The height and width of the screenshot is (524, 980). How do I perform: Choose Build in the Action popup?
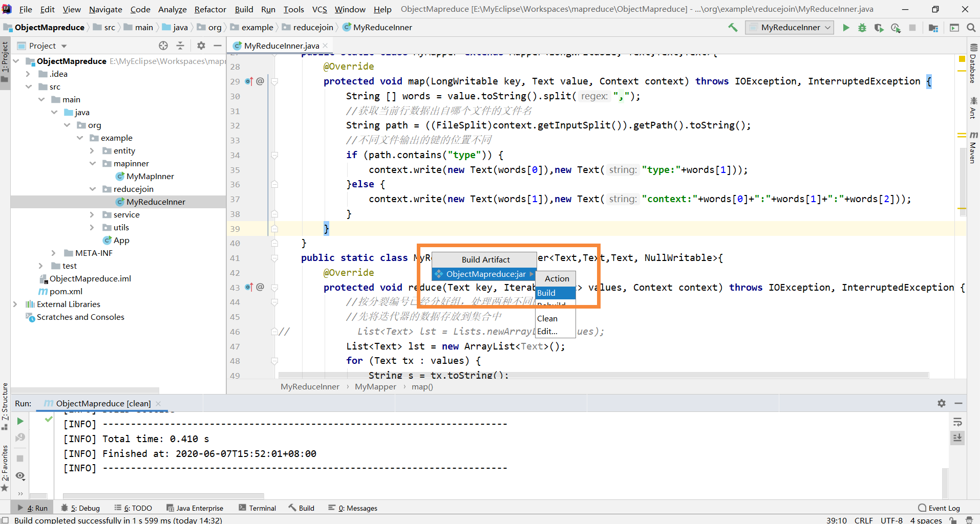(x=555, y=293)
